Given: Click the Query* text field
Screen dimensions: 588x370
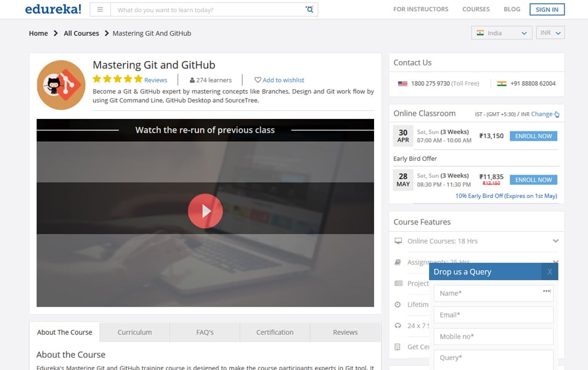Looking at the screenshot, I should pos(493,360).
